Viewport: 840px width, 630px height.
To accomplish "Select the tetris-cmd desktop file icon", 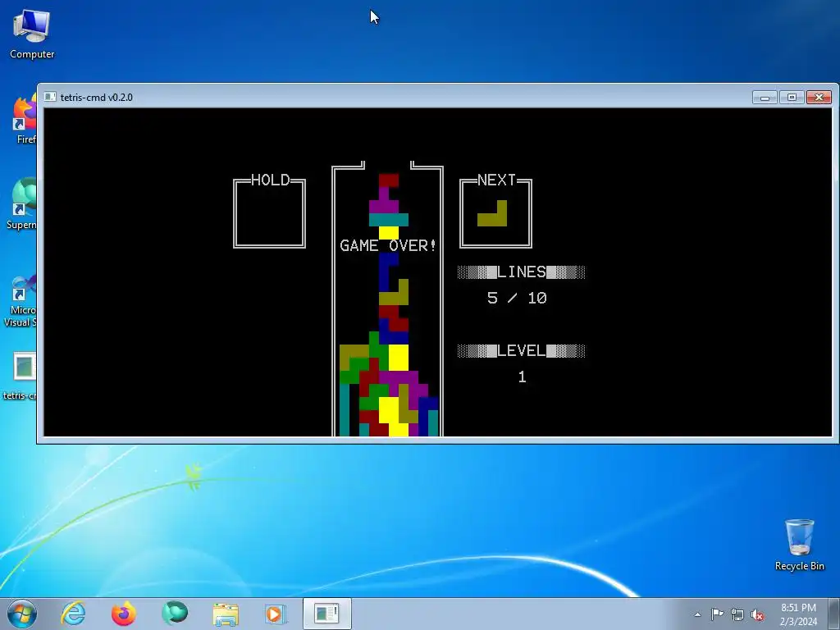I will 22,376.
